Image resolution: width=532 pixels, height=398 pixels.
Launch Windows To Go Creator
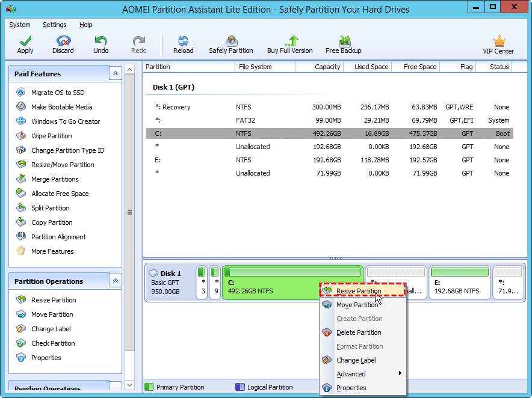click(66, 121)
